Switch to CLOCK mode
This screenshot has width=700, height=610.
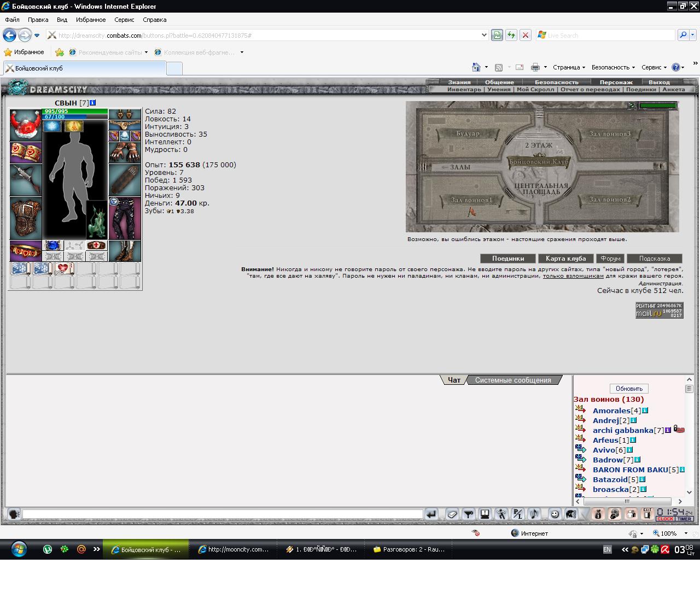[666, 519]
